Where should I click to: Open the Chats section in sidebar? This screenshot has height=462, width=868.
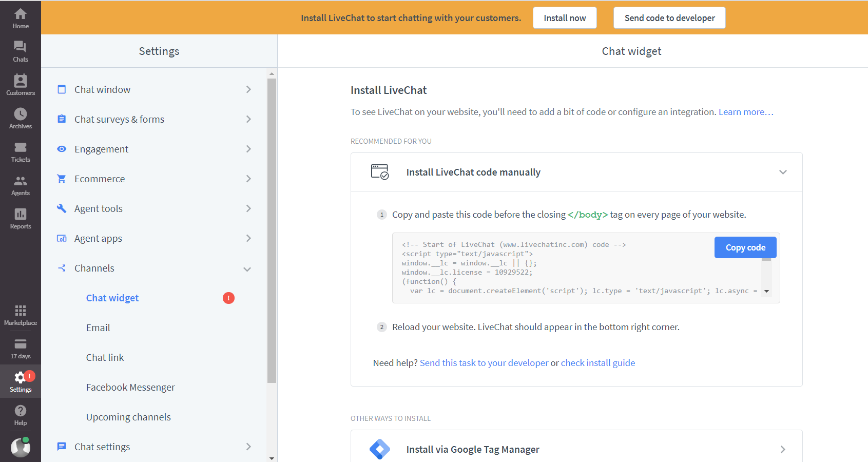point(20,51)
